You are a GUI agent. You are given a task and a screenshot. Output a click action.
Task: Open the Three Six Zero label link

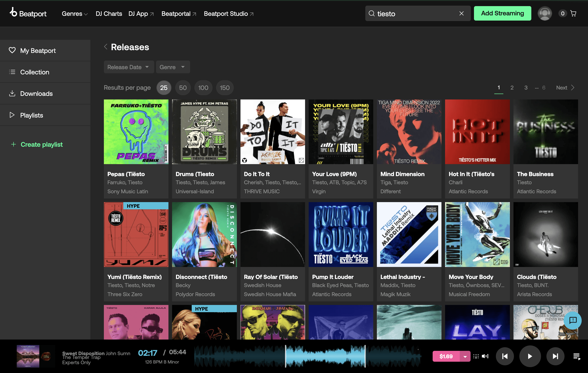coord(125,294)
